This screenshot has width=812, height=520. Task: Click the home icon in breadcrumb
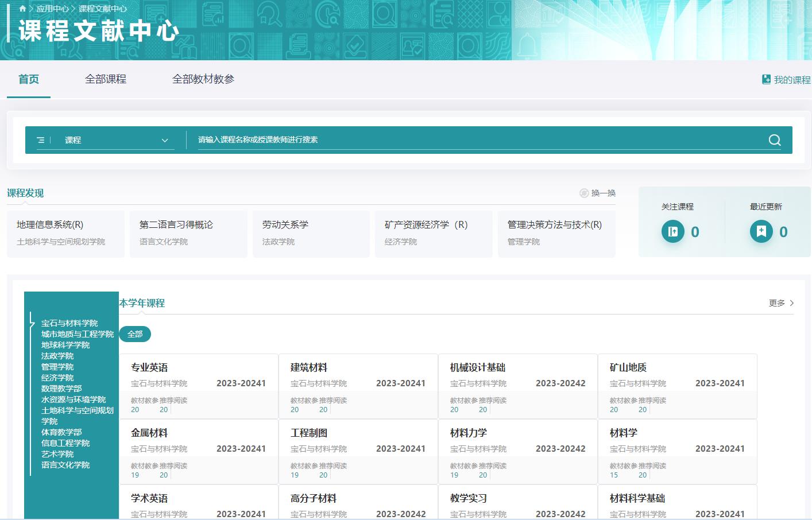point(22,9)
